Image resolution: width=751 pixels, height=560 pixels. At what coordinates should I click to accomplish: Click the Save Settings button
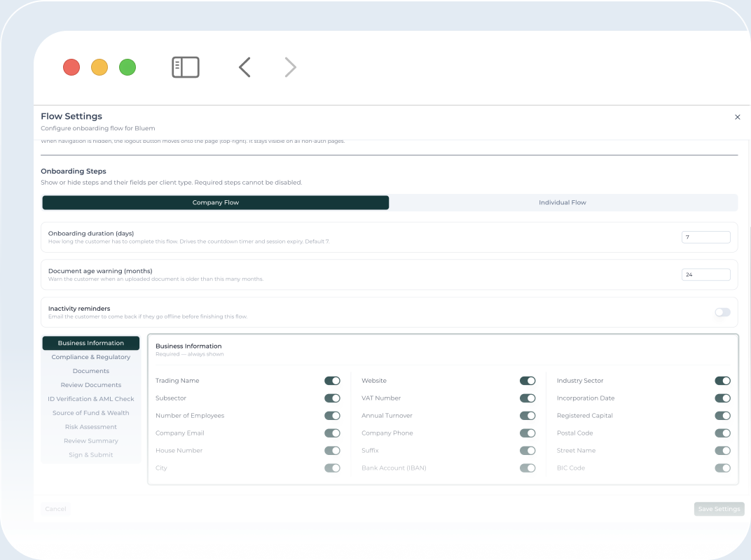719,509
